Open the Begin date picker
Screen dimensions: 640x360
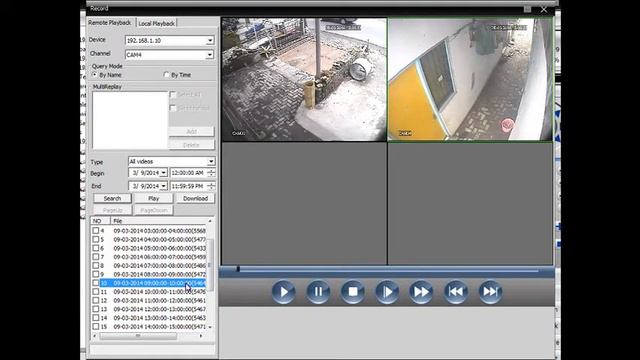pyautogui.click(x=163, y=173)
